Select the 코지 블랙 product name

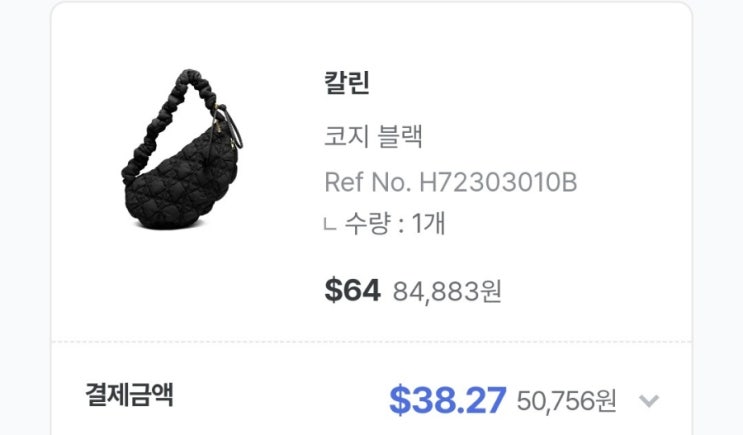click(x=373, y=136)
